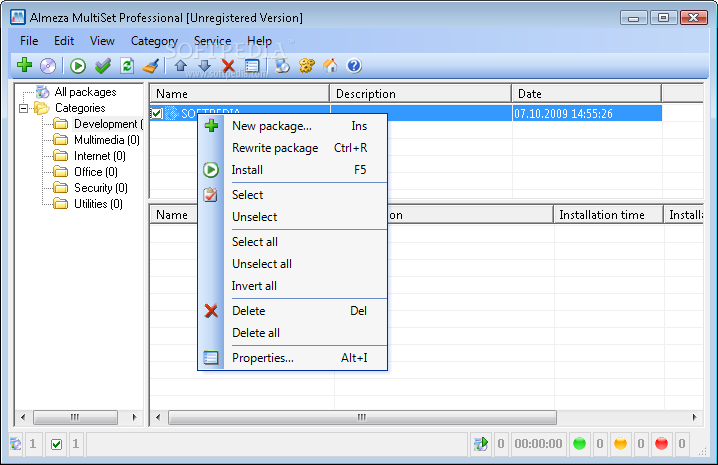Click the green plus icon in context menu
Image resolution: width=718 pixels, height=465 pixels.
click(211, 126)
